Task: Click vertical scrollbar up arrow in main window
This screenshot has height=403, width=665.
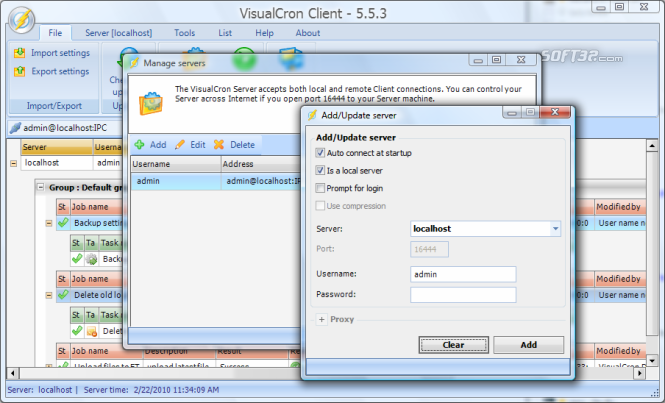Action: click(x=652, y=146)
